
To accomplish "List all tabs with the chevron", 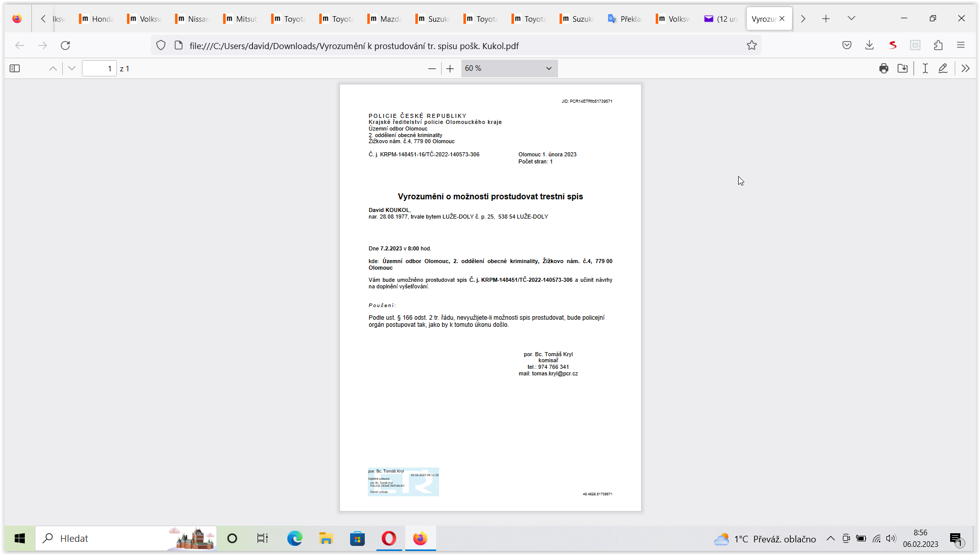I will click(851, 18).
